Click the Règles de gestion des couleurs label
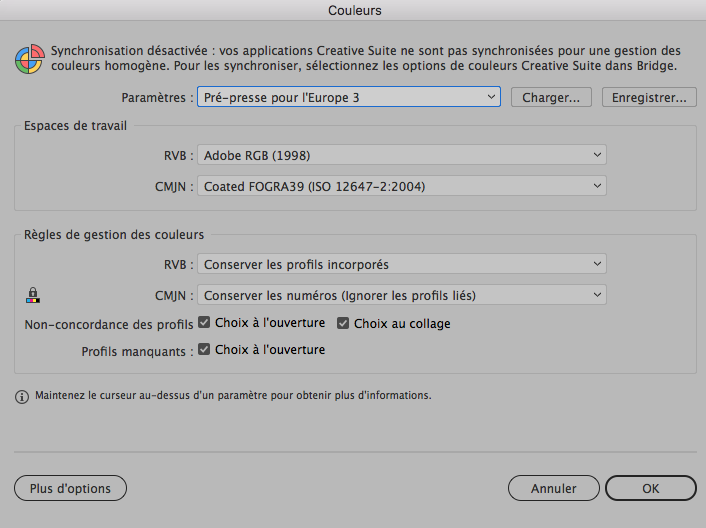Image resolution: width=706 pixels, height=528 pixels. pos(114,235)
